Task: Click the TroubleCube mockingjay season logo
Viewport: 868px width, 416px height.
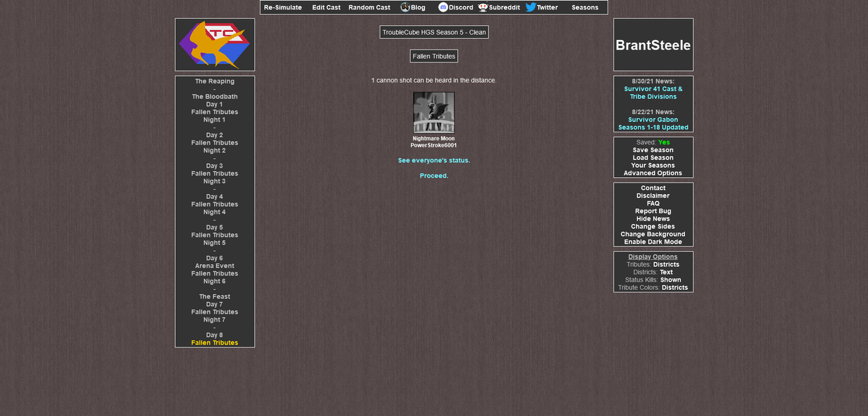Action: click(215, 45)
